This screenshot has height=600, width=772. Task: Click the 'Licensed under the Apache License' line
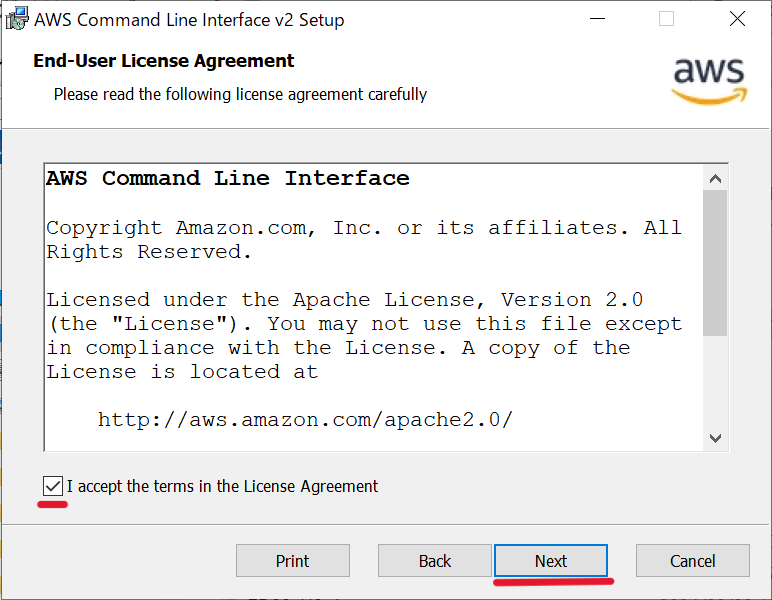345,300
